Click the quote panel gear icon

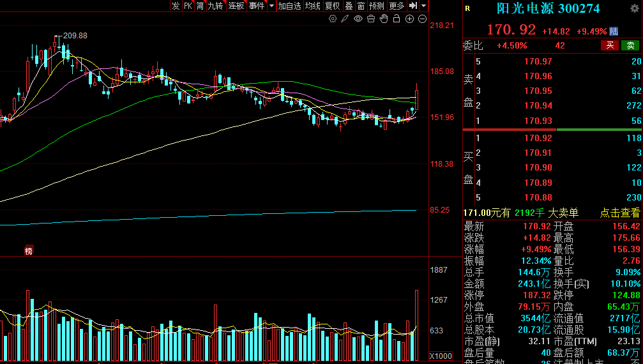point(635,7)
